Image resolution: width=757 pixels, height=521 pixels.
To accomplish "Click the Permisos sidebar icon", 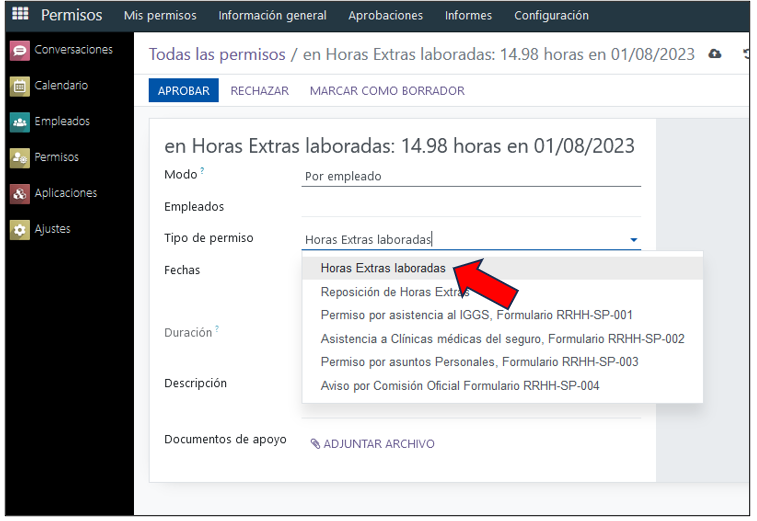I will coord(20,158).
